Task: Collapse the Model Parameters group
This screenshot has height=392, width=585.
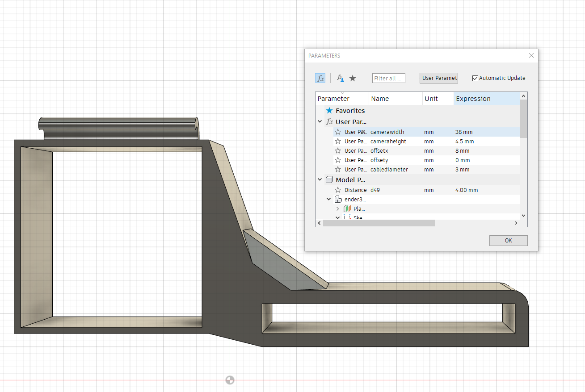Action: (x=320, y=179)
